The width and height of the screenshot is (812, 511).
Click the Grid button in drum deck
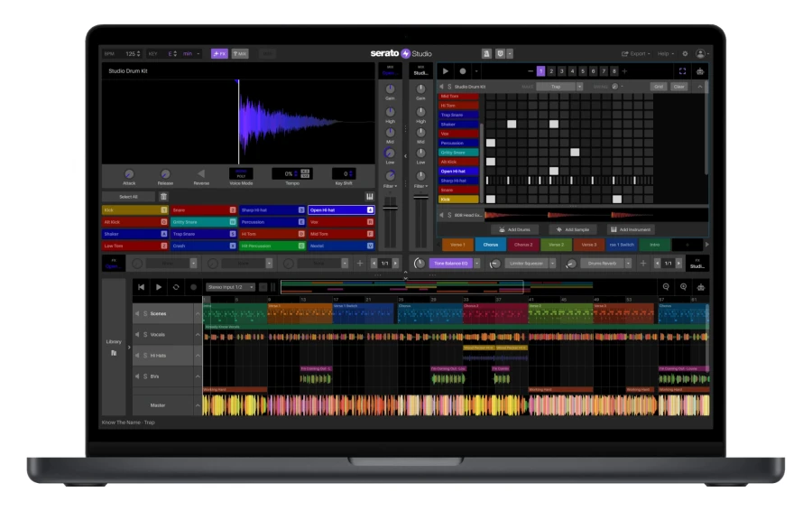659,87
